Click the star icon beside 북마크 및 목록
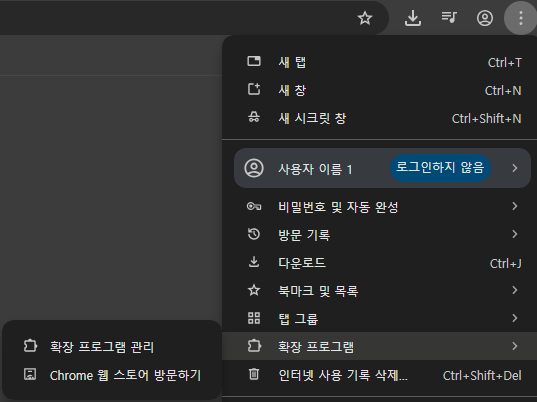Viewport: 537px width, 402px height. 254,290
